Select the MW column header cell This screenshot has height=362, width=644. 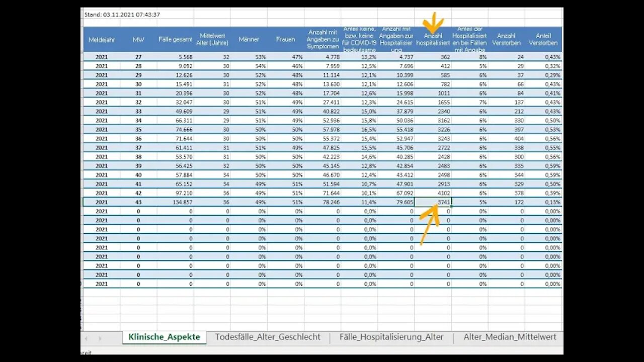(138, 39)
